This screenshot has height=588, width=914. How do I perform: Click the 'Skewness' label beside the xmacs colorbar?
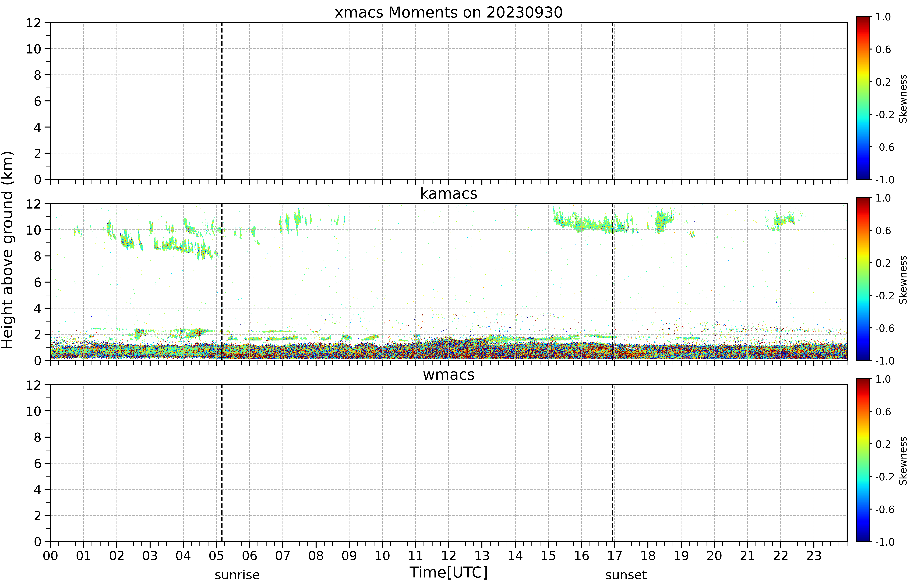[x=903, y=99]
